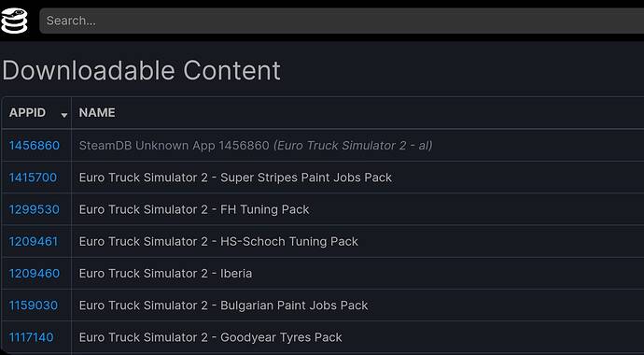Open app ID 1299530 link
This screenshot has width=644, height=355.
(35, 209)
